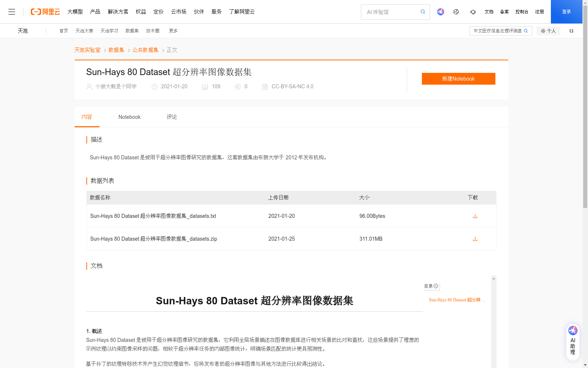Switch to the 内容 tab
588x368 pixels.
tap(87, 117)
